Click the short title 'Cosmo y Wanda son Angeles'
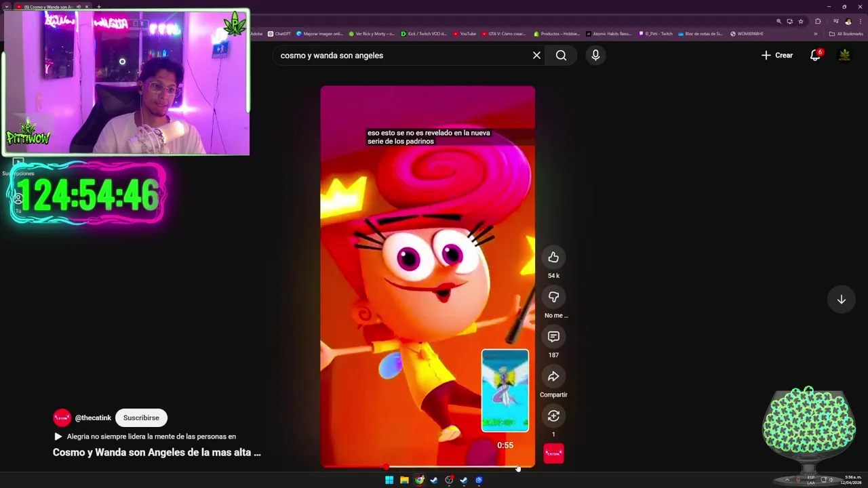This screenshot has height=488, width=868. pos(157,453)
